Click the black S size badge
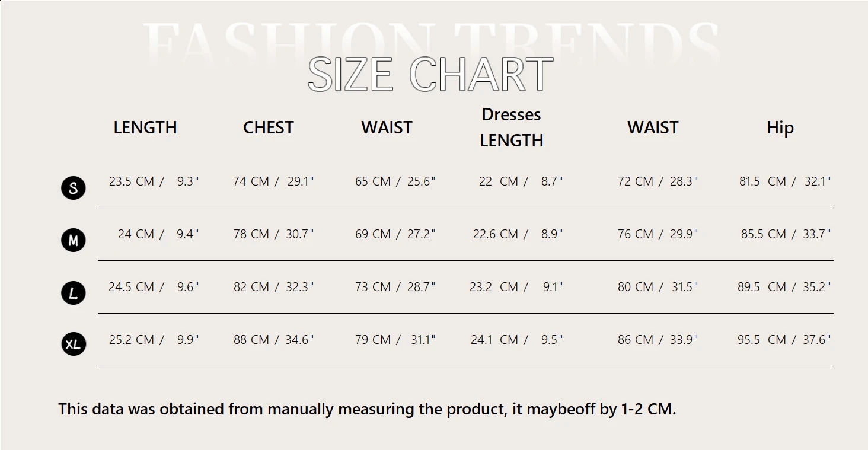Viewport: 868px width, 450px height. [x=74, y=188]
